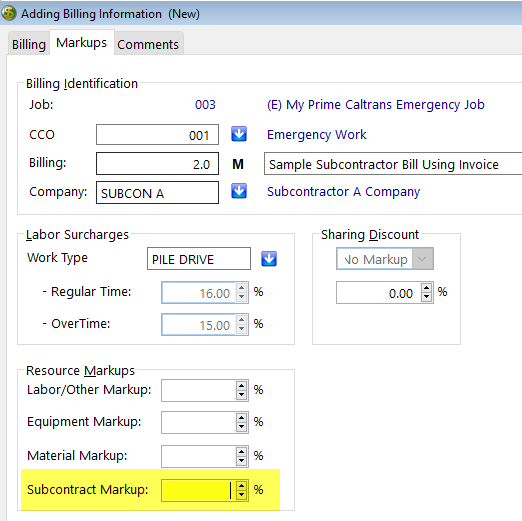Click the application icon in title bar
The height and width of the screenshot is (521, 522).
(9, 14)
